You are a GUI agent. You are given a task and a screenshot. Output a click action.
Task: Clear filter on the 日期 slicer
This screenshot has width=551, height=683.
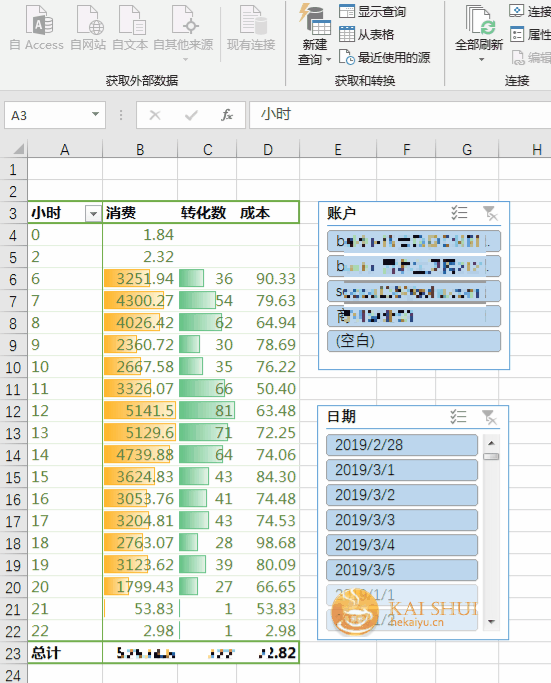[489, 417]
